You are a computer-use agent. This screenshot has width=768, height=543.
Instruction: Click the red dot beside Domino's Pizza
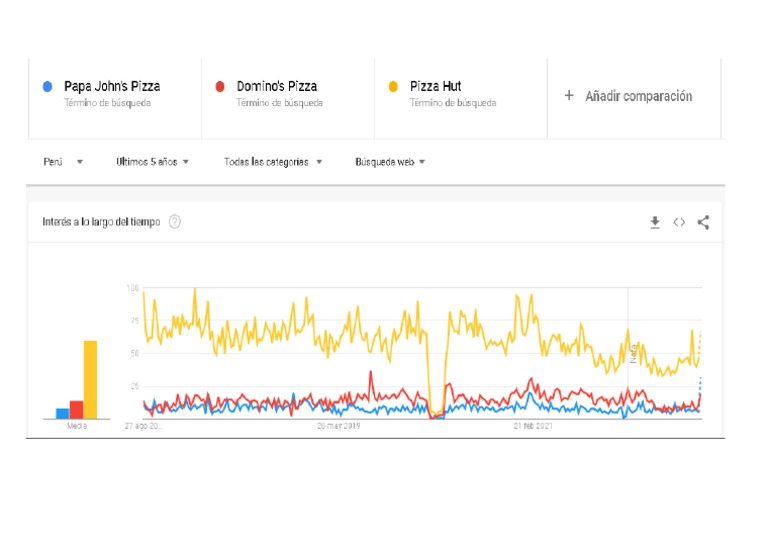tap(220, 87)
